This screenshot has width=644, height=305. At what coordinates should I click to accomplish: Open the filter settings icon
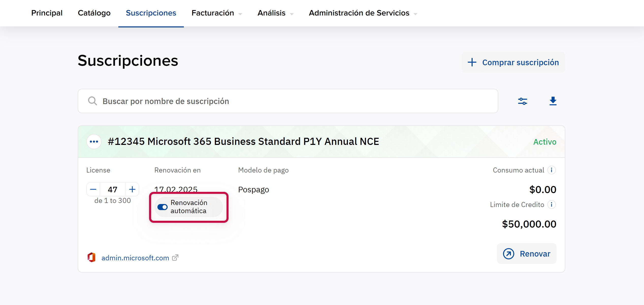click(522, 101)
